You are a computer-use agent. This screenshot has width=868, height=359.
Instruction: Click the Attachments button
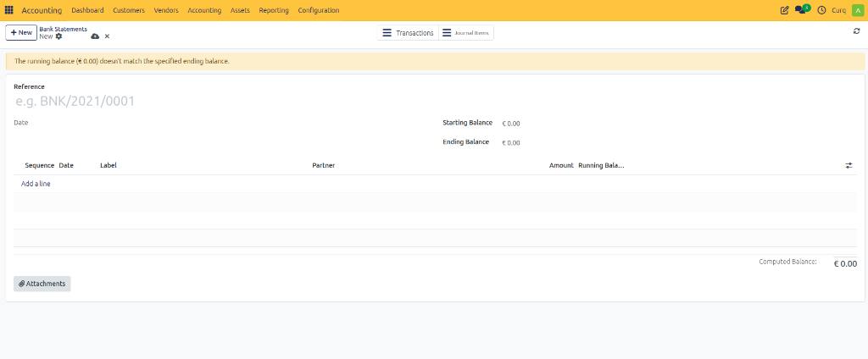[42, 284]
